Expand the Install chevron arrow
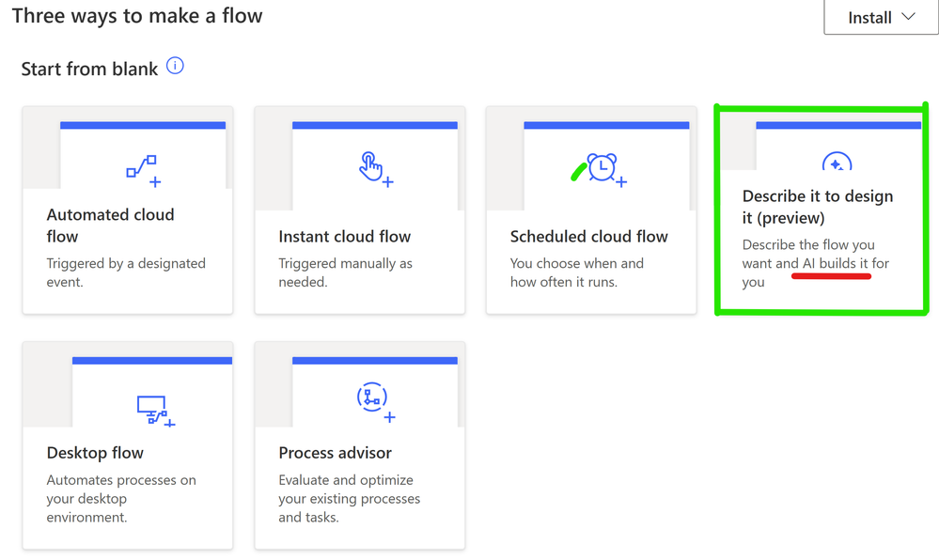This screenshot has width=939, height=560. pyautogui.click(x=909, y=17)
